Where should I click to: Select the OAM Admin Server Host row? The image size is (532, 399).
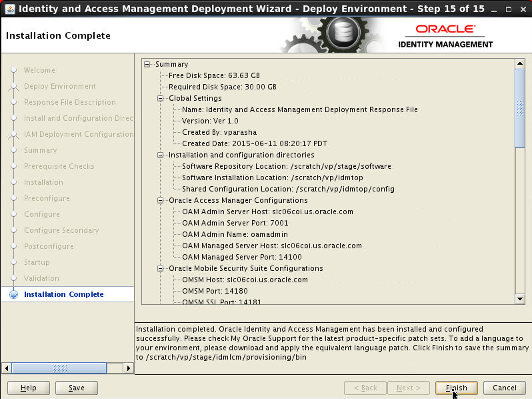pyautogui.click(x=267, y=212)
